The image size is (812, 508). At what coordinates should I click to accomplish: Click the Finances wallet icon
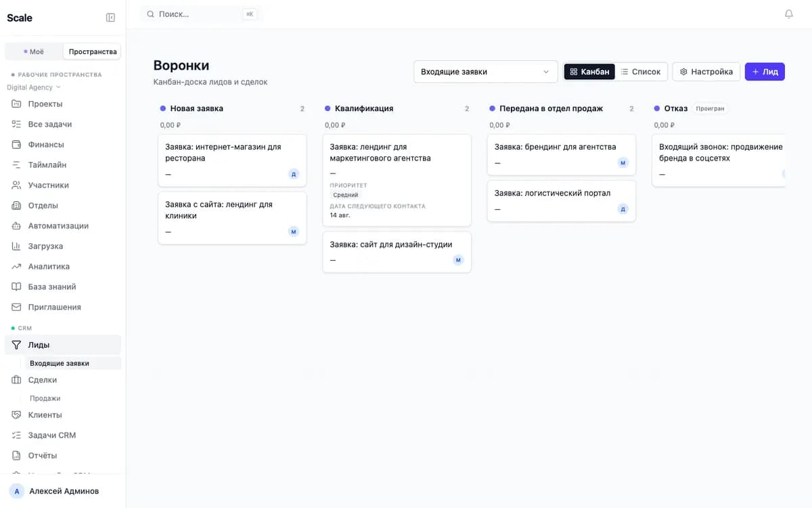(16, 144)
